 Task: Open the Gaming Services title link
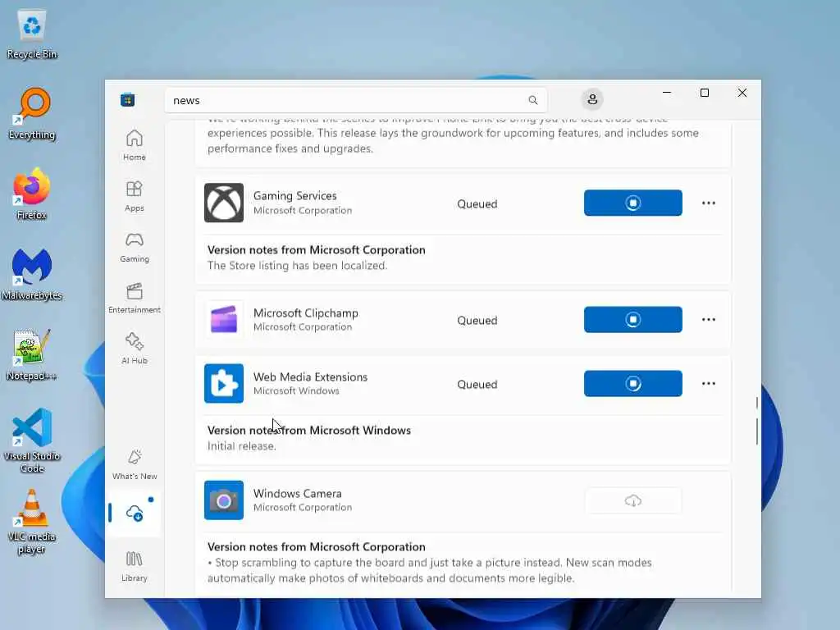(294, 196)
